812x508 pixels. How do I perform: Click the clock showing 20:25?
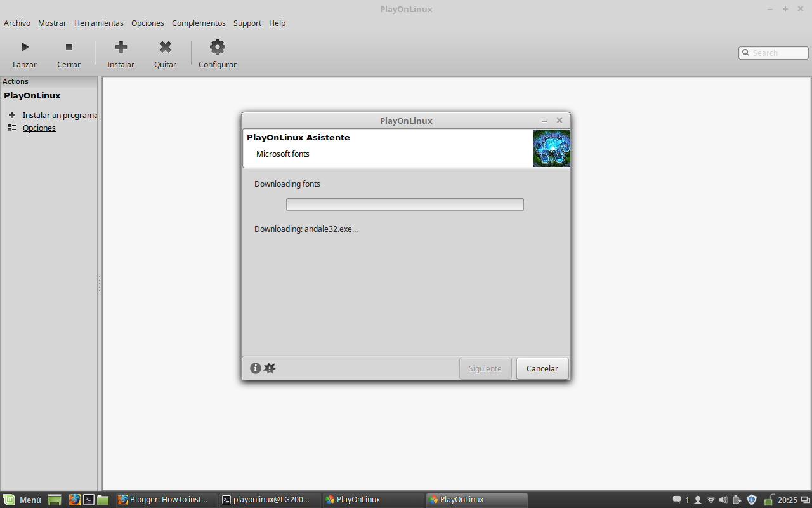click(787, 500)
